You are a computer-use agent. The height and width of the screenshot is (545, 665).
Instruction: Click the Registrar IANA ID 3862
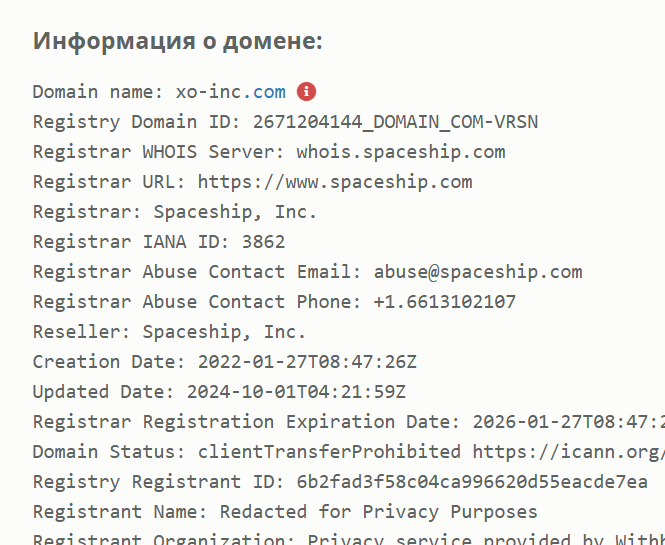point(263,242)
